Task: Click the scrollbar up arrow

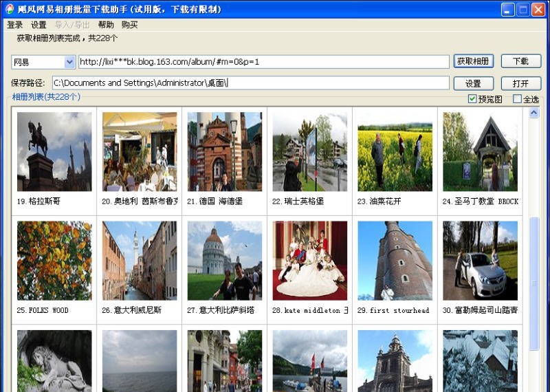Action: tap(534, 113)
